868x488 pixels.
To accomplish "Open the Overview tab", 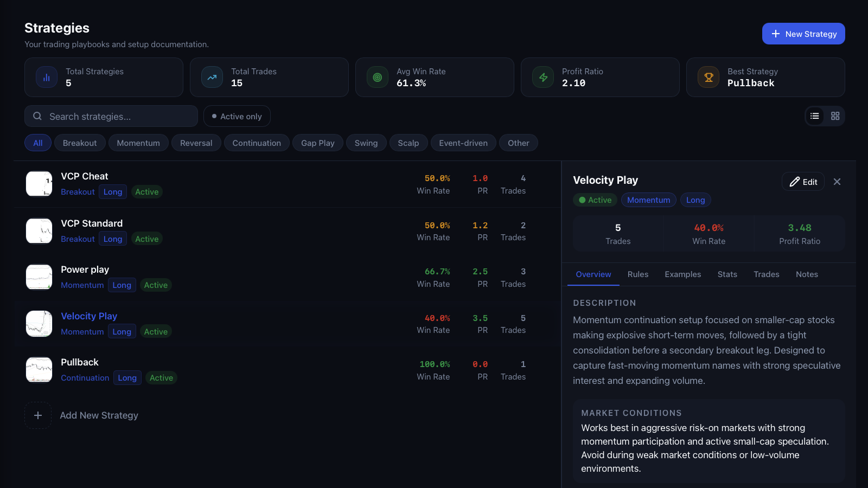I will coord(593,274).
